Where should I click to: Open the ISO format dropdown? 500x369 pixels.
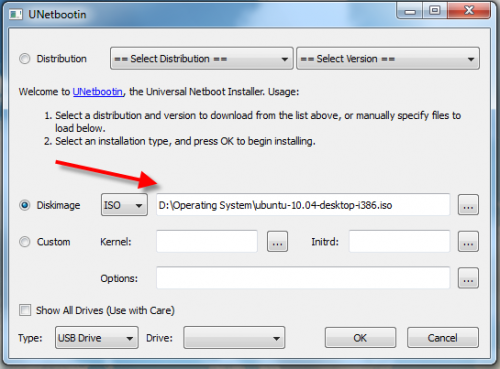124,205
